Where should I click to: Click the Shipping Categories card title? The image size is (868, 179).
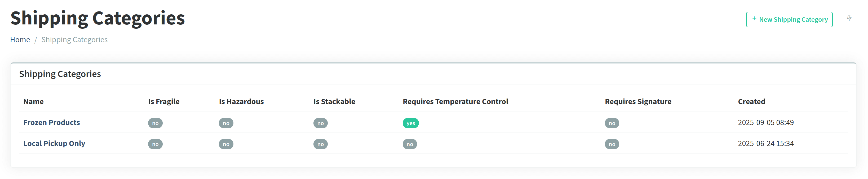tap(60, 74)
